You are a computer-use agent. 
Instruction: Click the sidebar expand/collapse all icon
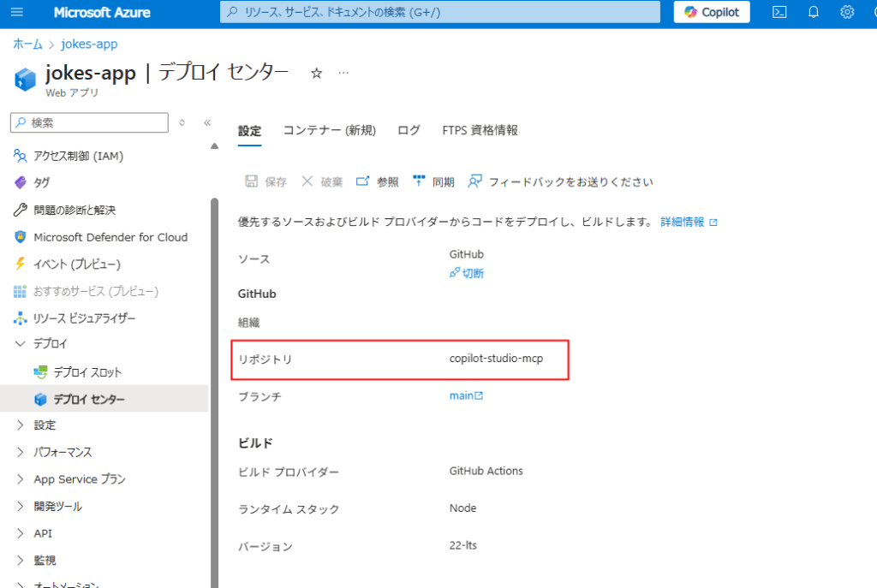[x=182, y=122]
